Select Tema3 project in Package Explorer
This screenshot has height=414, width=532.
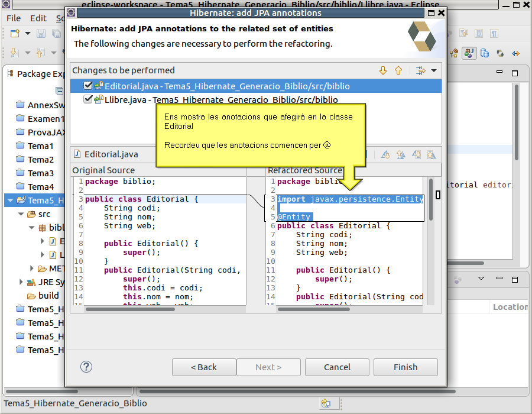tap(35, 173)
